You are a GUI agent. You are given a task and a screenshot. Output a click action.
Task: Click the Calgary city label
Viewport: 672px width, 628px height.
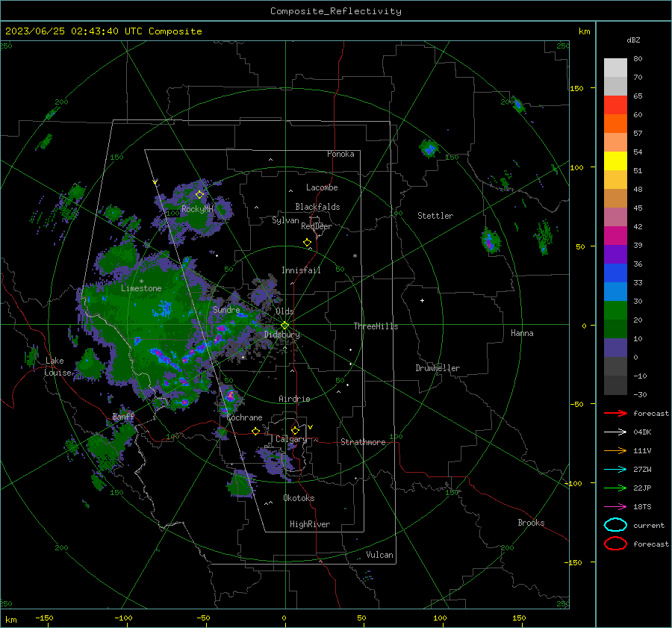click(291, 439)
